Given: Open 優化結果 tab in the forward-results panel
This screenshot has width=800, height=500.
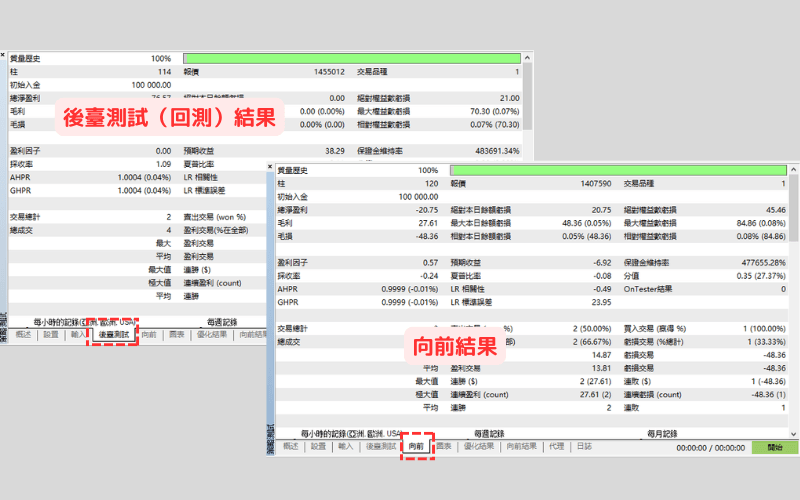Looking at the screenshot, I should pyautogui.click(x=479, y=446).
